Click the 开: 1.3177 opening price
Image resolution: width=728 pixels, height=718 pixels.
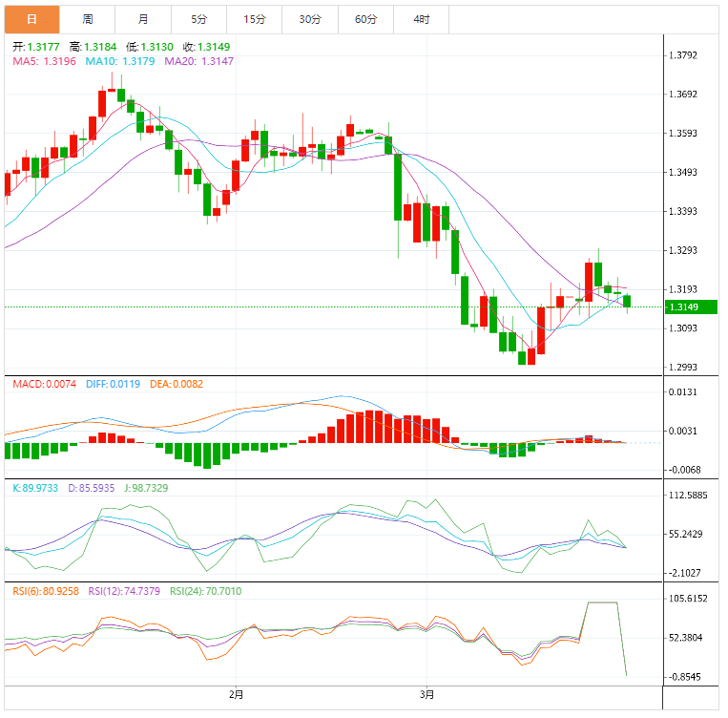tap(36, 47)
